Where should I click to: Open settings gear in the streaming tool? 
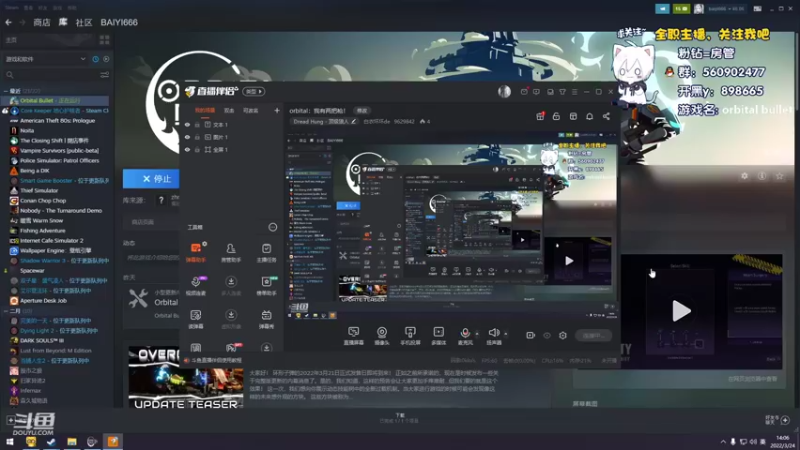pos(563,335)
